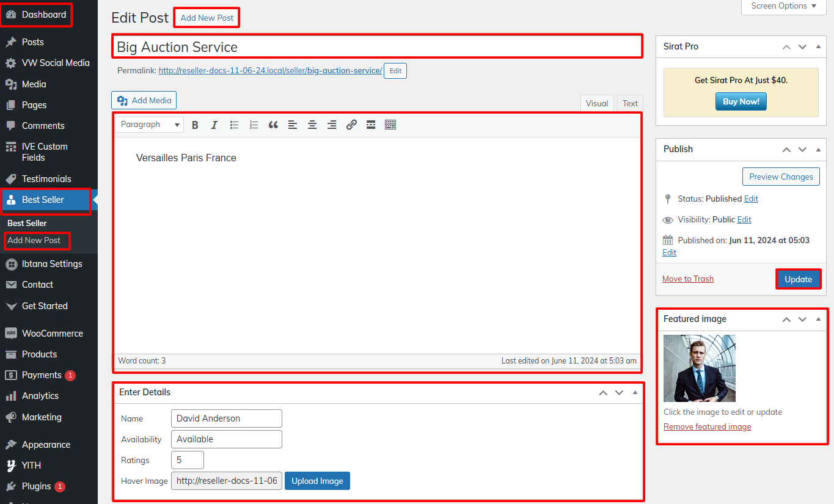Image resolution: width=834 pixels, height=504 pixels.
Task: Collapse the Featured image panel
Action: point(819,319)
